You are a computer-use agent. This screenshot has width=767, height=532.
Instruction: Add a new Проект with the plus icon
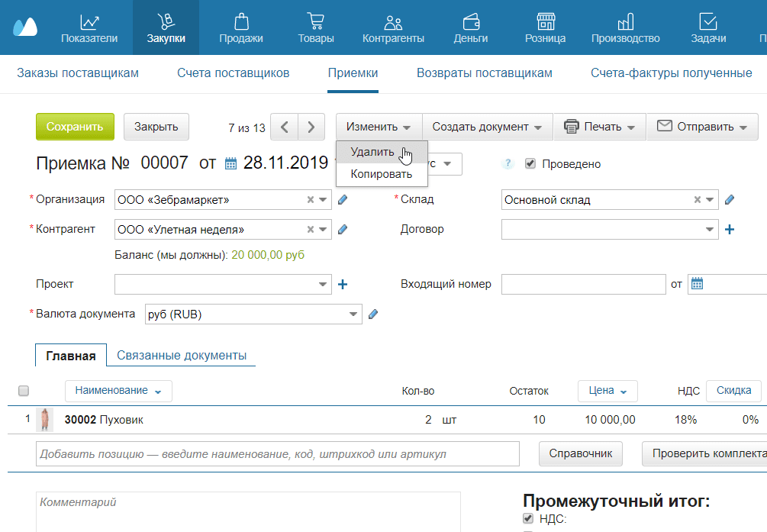[x=342, y=283]
